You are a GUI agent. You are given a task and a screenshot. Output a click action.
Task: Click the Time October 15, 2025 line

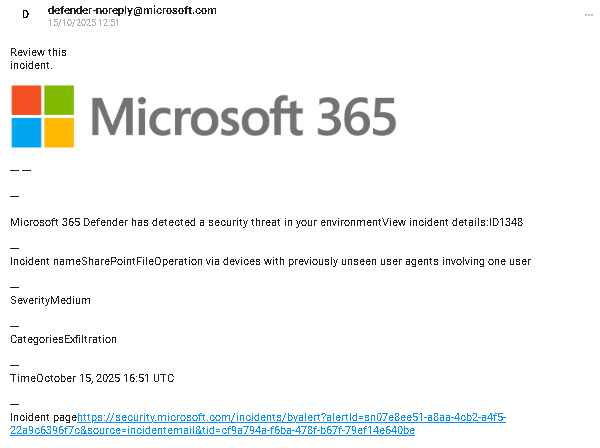tap(92, 378)
